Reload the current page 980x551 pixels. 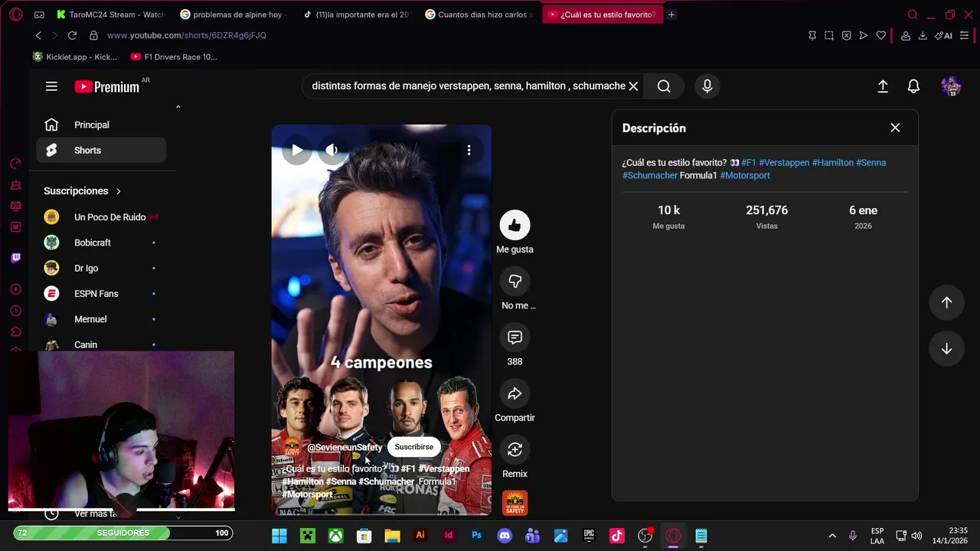(72, 35)
